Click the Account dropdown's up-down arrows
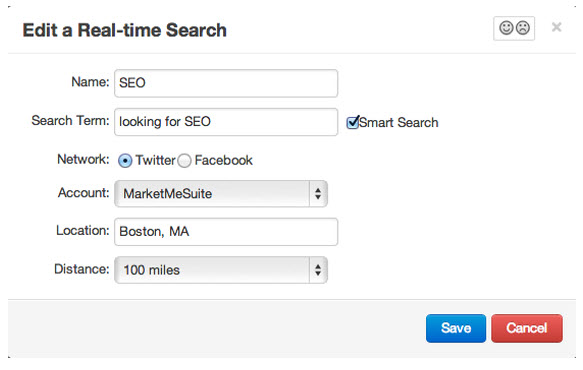This screenshot has height=370, width=583. click(318, 194)
